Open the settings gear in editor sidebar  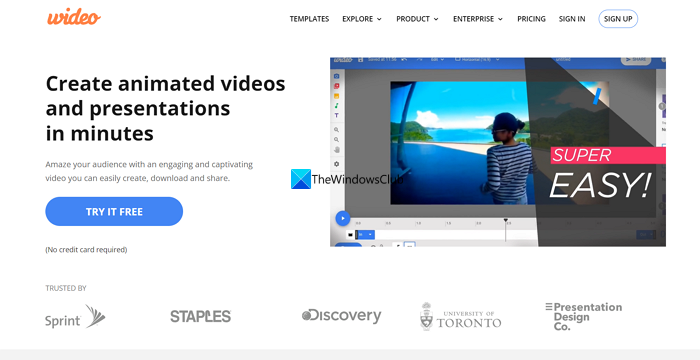(337, 164)
